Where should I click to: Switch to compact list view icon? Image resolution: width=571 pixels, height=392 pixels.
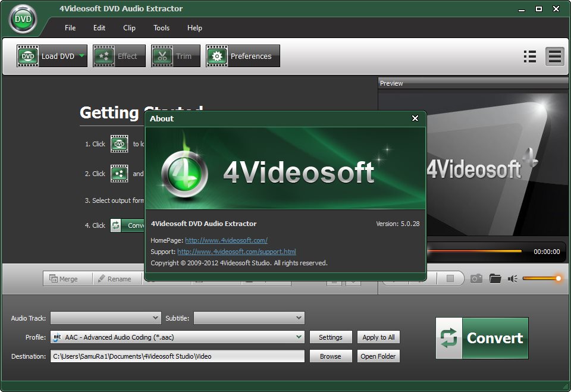click(x=554, y=57)
